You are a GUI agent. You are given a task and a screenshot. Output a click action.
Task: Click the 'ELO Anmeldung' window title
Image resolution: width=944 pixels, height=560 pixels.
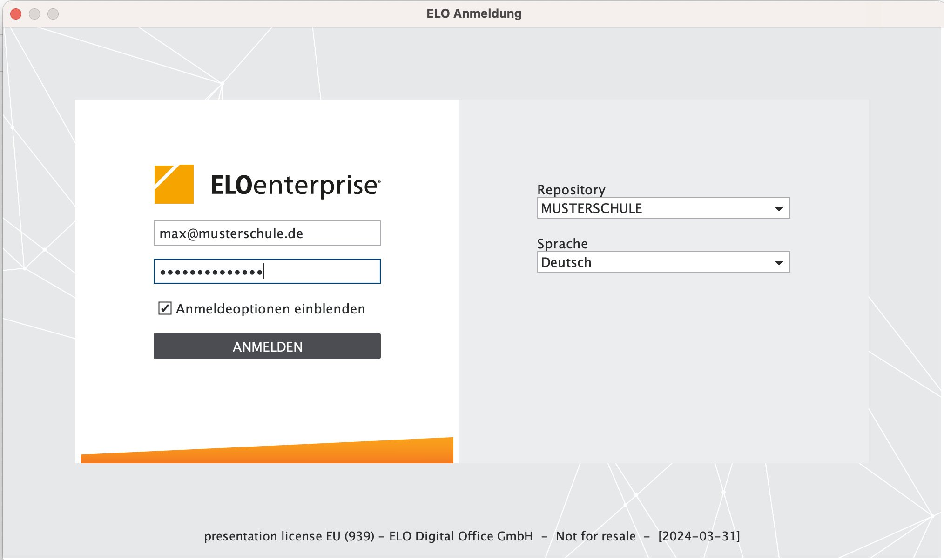474,13
